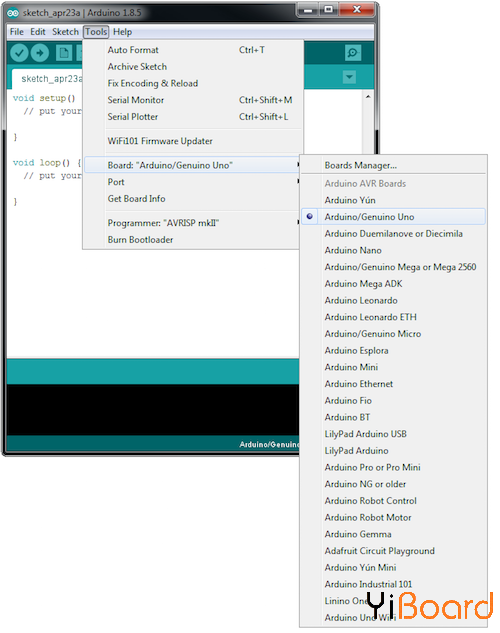
Task: Select Arduino Ethernet board
Action: pos(393,384)
